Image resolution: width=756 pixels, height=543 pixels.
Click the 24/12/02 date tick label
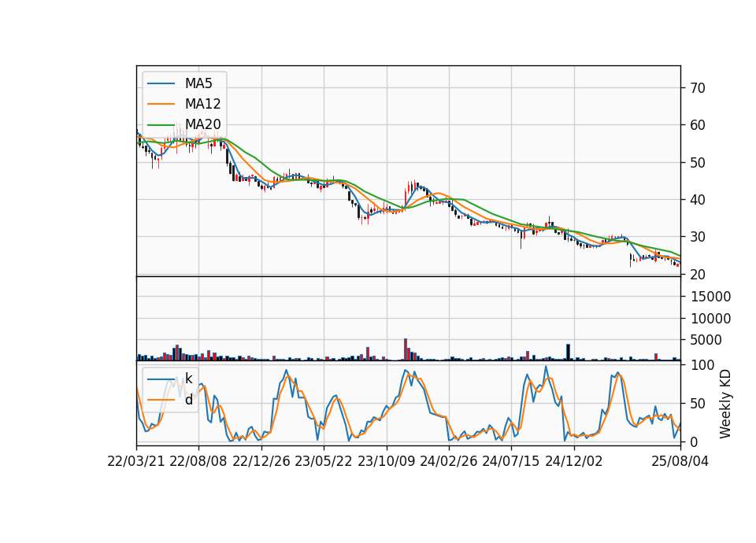point(574,461)
